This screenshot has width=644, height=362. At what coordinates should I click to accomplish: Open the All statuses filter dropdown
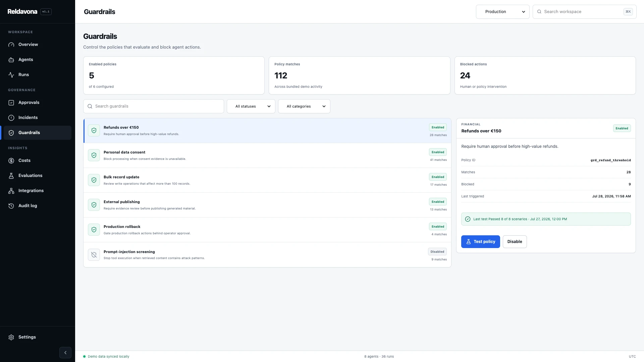coord(251,106)
